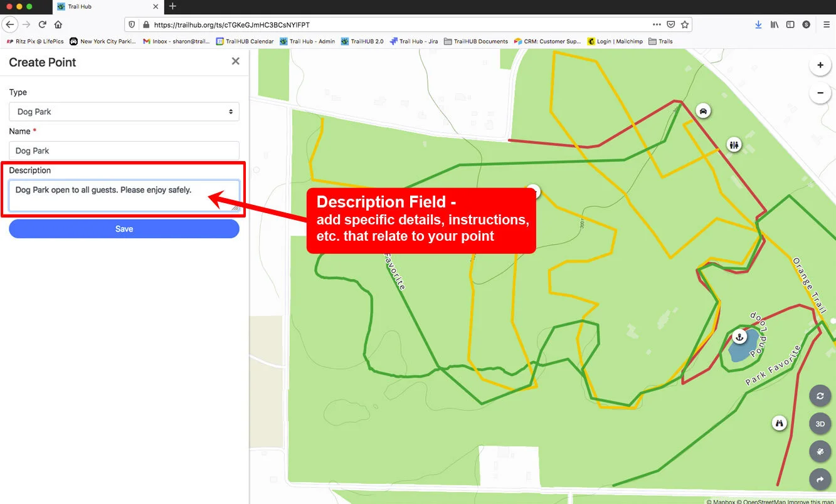836x504 pixels.
Task: Expand the TrailHUB Documents bookmark folder
Action: 476,41
